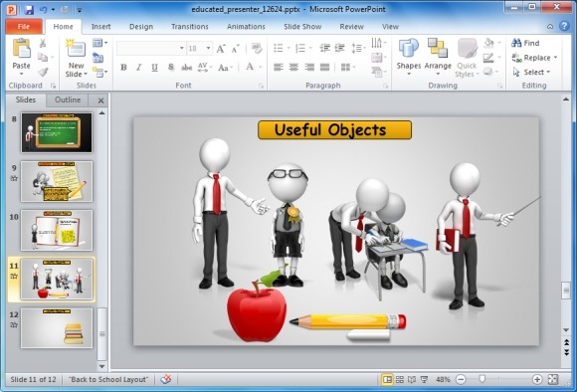Viewport: 577px width, 392px height.
Task: Close the slides pane with the X
Action: tap(100, 100)
